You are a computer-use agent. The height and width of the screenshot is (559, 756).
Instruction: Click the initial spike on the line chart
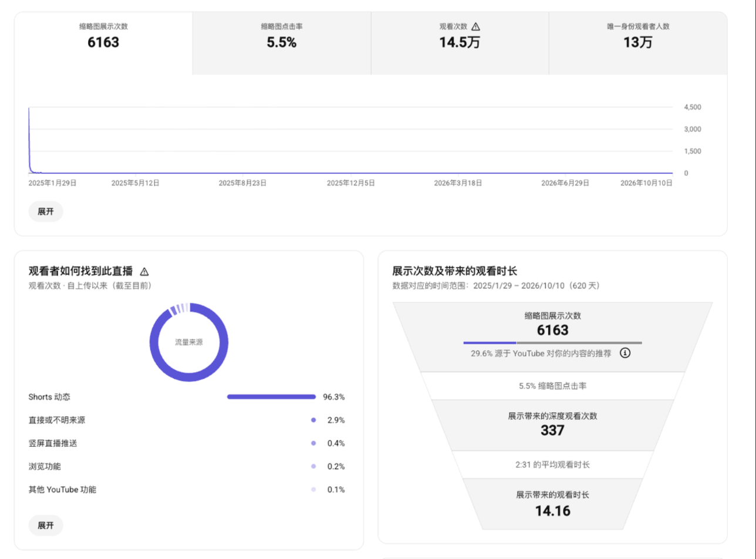[x=29, y=140]
